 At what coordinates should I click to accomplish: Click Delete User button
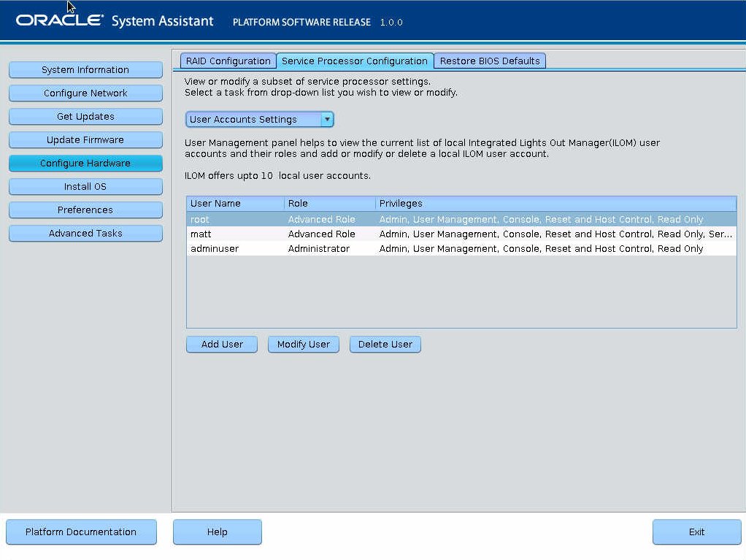point(385,344)
